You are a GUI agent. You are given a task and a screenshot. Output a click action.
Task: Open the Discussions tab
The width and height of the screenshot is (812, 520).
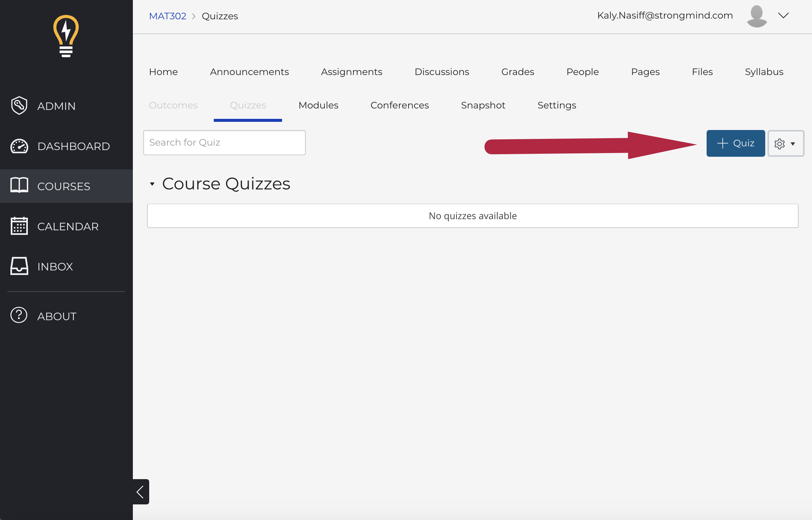click(442, 72)
